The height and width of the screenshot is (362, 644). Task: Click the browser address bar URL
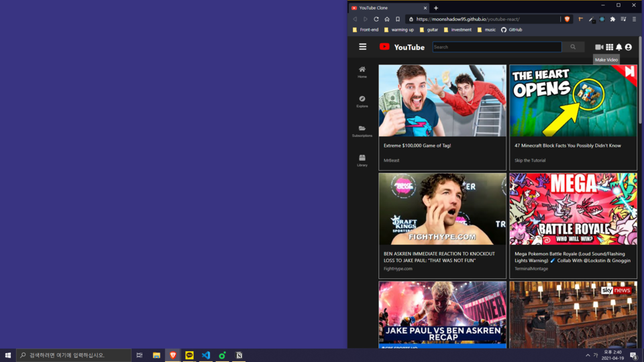468,19
